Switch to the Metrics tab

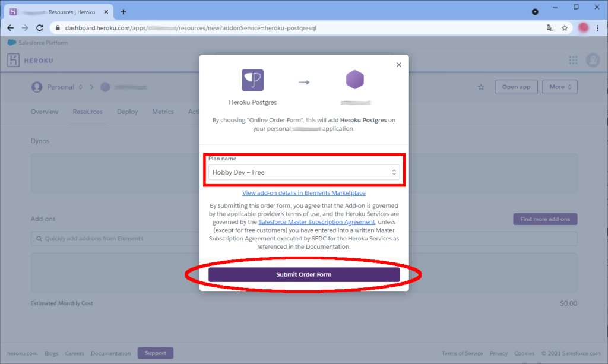[163, 112]
